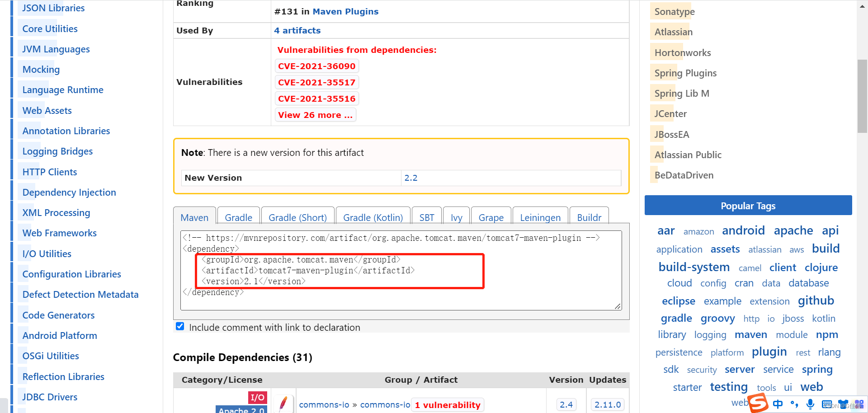Open JDBC Drivers category

pyautogui.click(x=50, y=397)
